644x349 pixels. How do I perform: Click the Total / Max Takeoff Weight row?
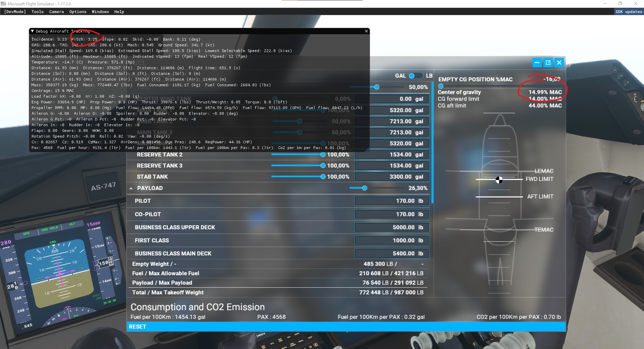(278, 292)
